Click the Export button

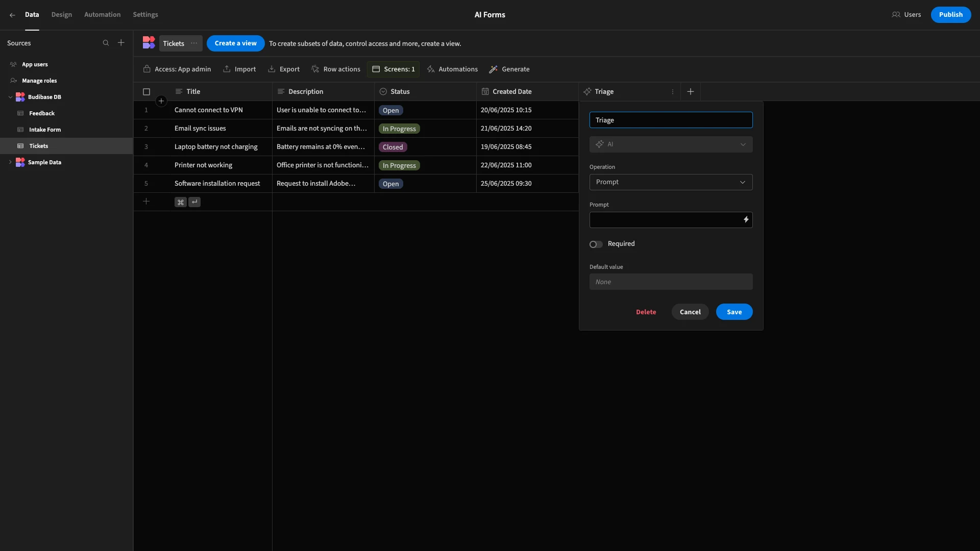(x=284, y=69)
